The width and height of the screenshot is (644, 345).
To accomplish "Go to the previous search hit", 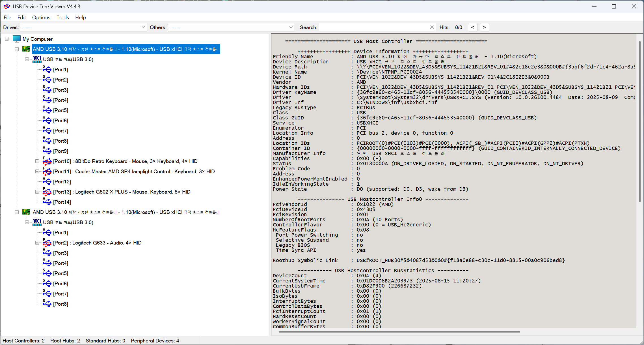I will tap(472, 27).
